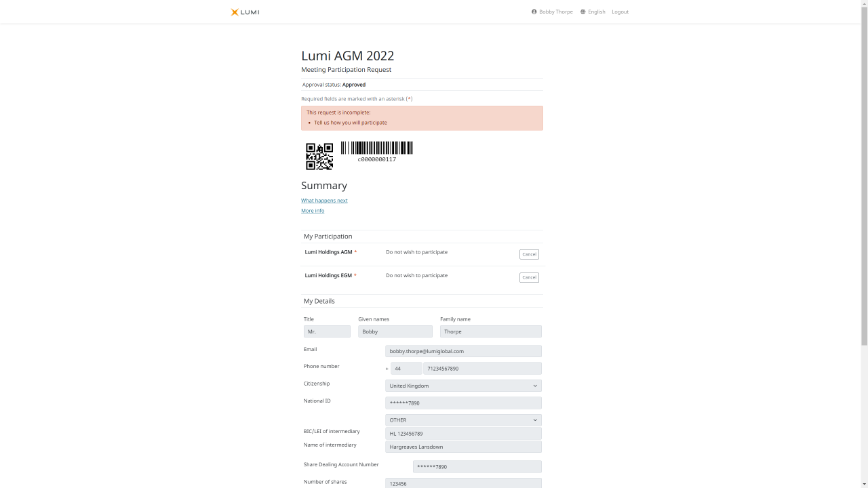Cancel Lumi Holdings AGM participation
This screenshot has width=868, height=488.
click(x=529, y=254)
